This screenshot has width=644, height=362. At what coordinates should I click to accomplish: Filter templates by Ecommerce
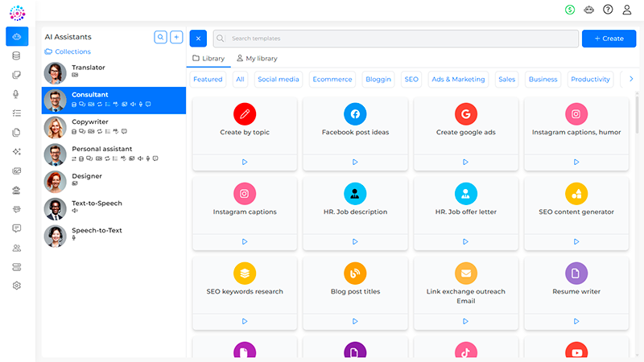tap(332, 79)
